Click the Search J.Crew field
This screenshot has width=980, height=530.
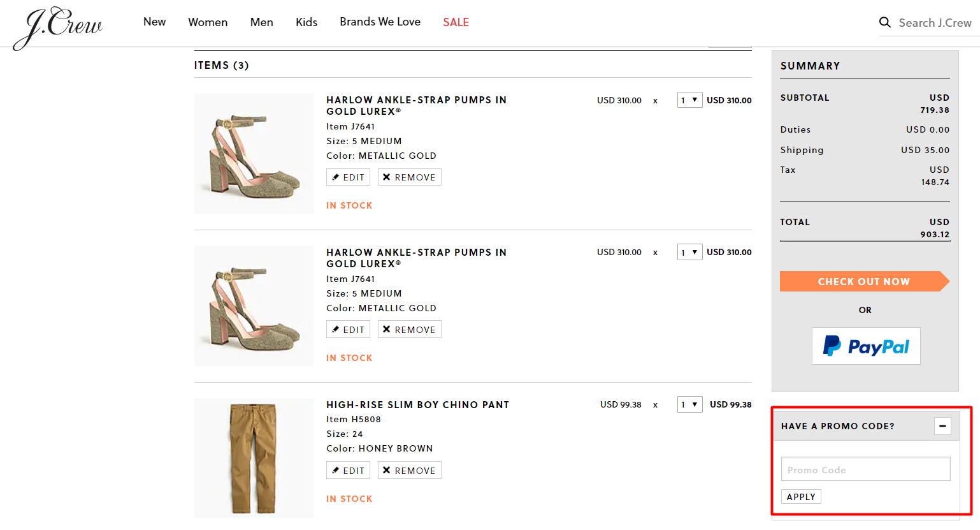(x=935, y=23)
